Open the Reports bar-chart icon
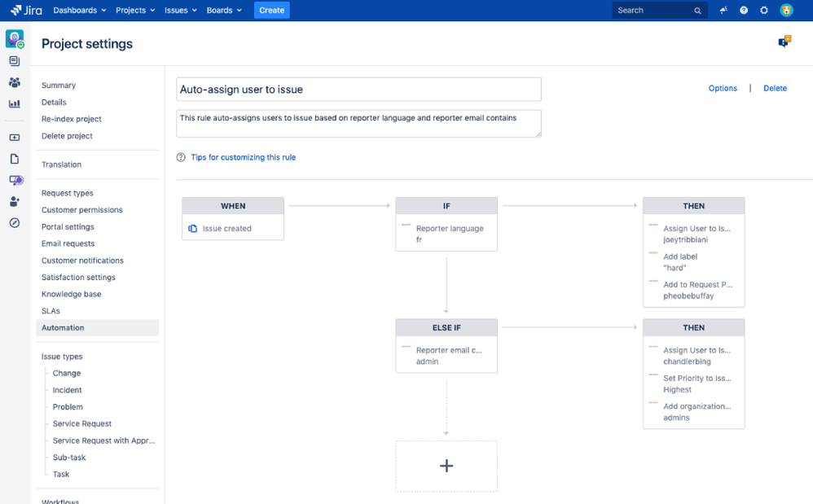The image size is (813, 504). coord(14,104)
